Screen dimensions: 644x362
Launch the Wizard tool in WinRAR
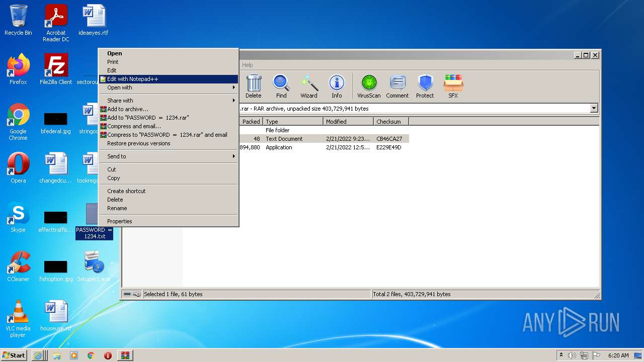point(309,86)
